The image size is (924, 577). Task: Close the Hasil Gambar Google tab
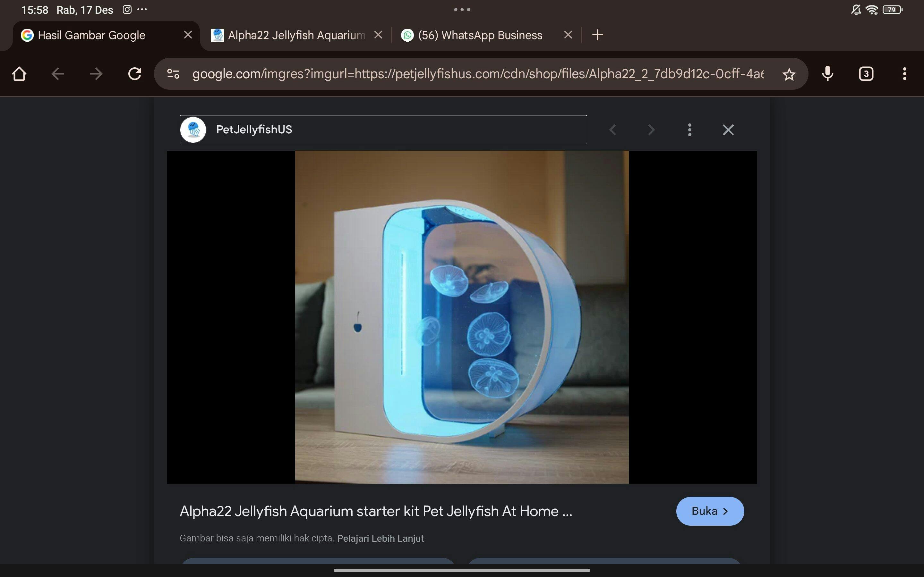tap(188, 35)
